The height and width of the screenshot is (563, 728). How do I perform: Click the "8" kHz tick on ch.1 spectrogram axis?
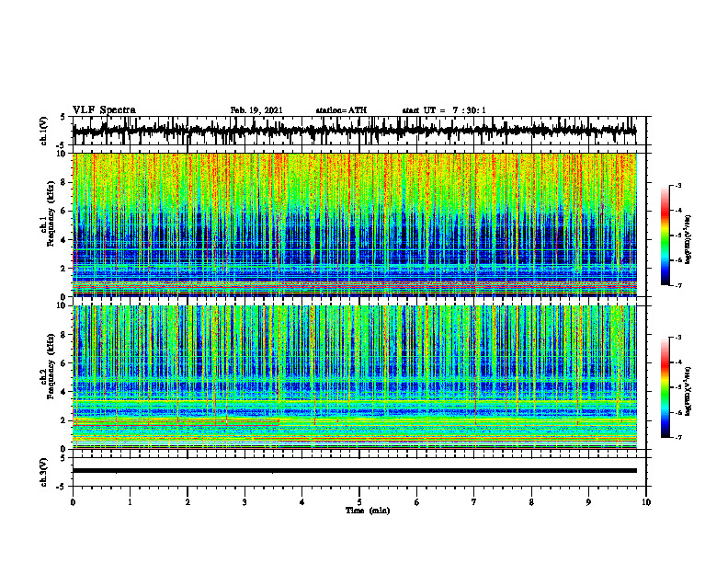coord(63,182)
